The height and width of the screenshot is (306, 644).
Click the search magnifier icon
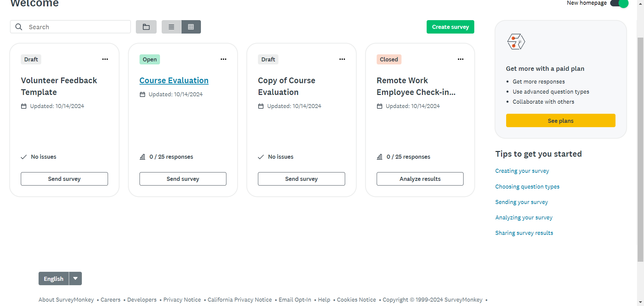pos(19,27)
